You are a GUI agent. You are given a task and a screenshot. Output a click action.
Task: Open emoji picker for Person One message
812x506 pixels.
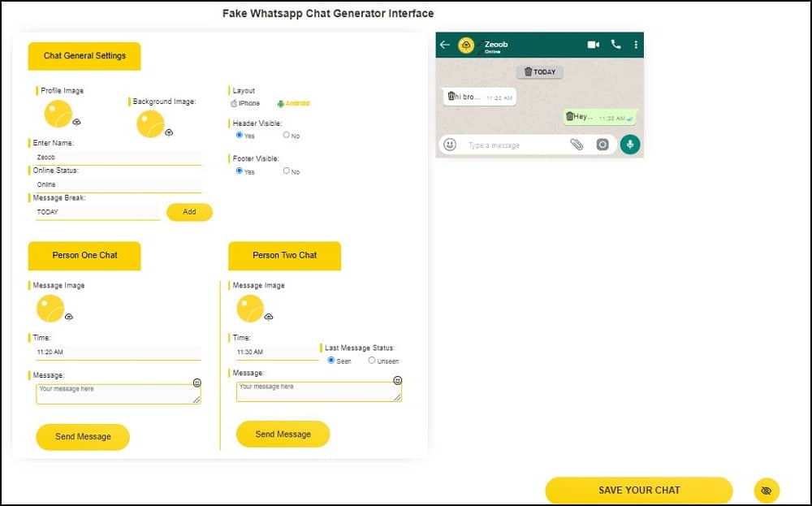197,383
